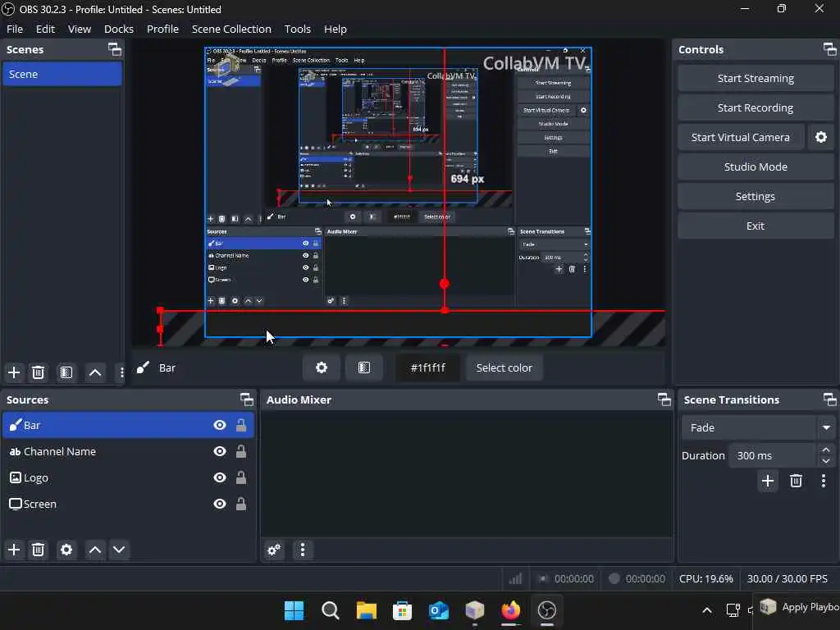
Task: Open scene transition properties menu
Action: (x=824, y=481)
